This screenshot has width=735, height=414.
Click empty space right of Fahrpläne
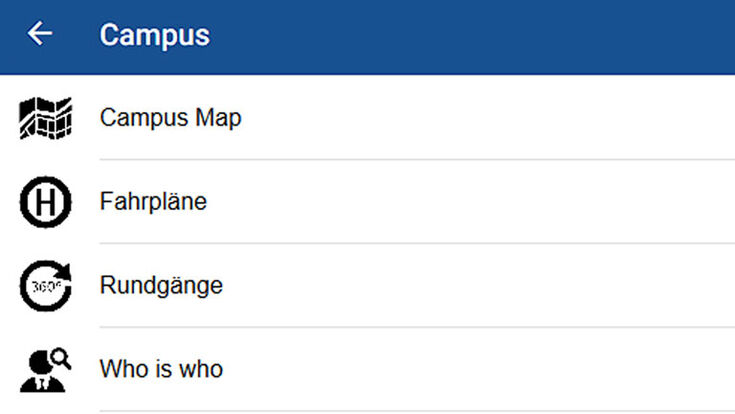(471, 202)
